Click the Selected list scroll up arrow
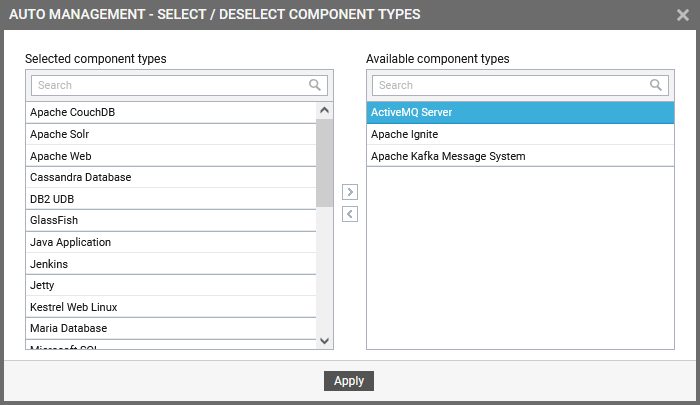 [x=325, y=110]
